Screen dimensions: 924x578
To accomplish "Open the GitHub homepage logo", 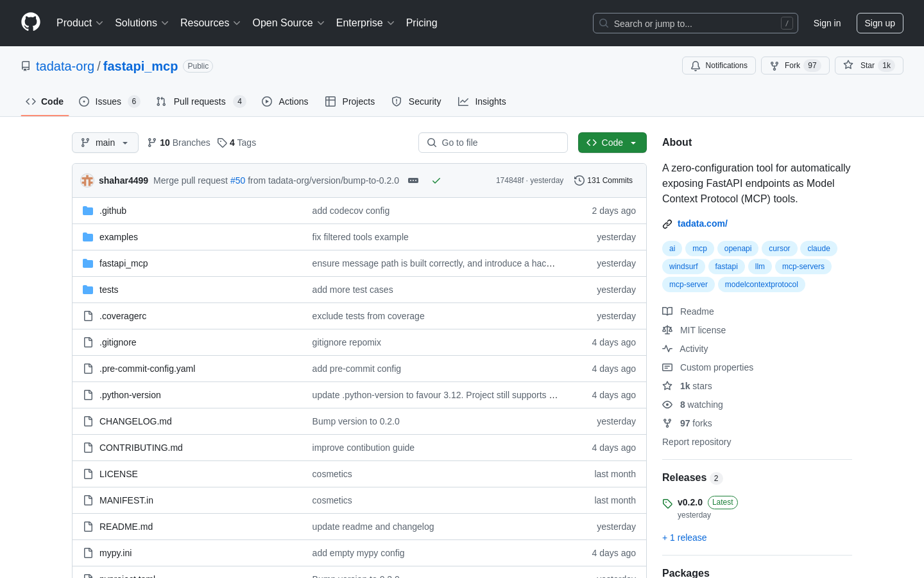I will click(x=31, y=22).
